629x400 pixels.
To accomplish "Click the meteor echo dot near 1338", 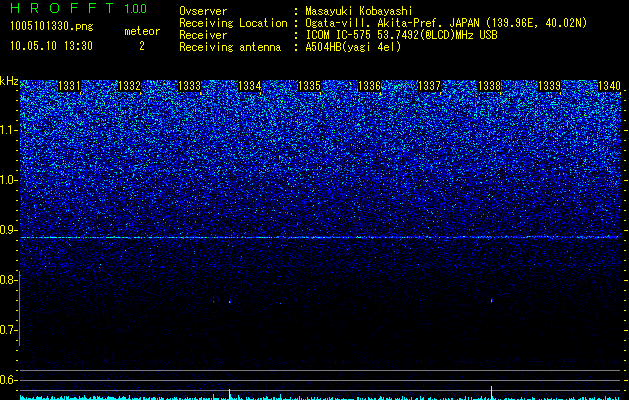I will coord(492,300).
